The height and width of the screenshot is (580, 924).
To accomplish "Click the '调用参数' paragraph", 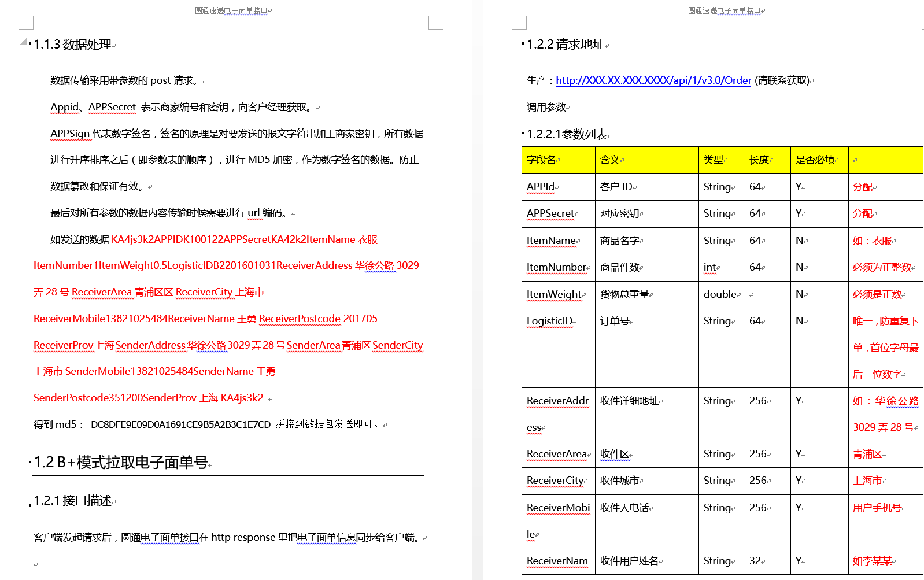I will pos(546,107).
